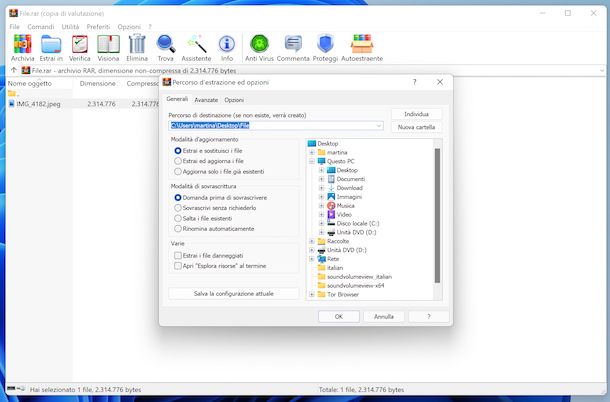Expand the martina folder tree node
The height and width of the screenshot is (402, 610).
point(312,152)
